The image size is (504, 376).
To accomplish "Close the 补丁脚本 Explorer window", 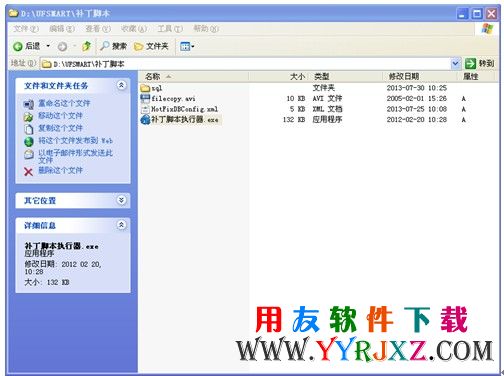I will (x=491, y=14).
